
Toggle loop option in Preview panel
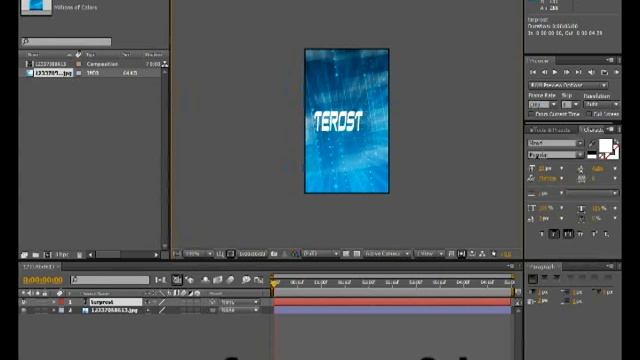click(x=604, y=72)
